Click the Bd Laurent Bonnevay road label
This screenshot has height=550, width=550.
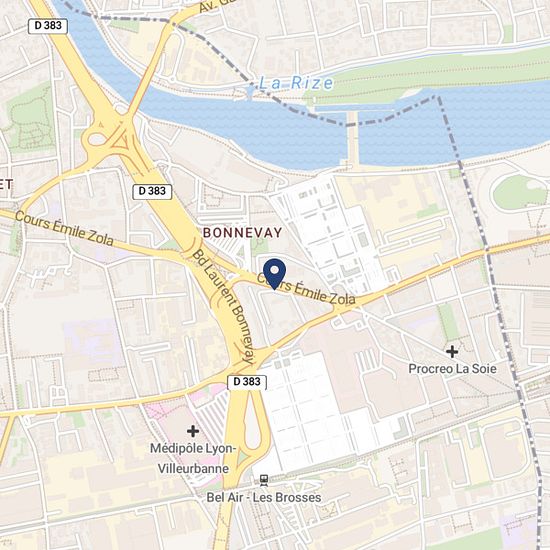tap(223, 307)
